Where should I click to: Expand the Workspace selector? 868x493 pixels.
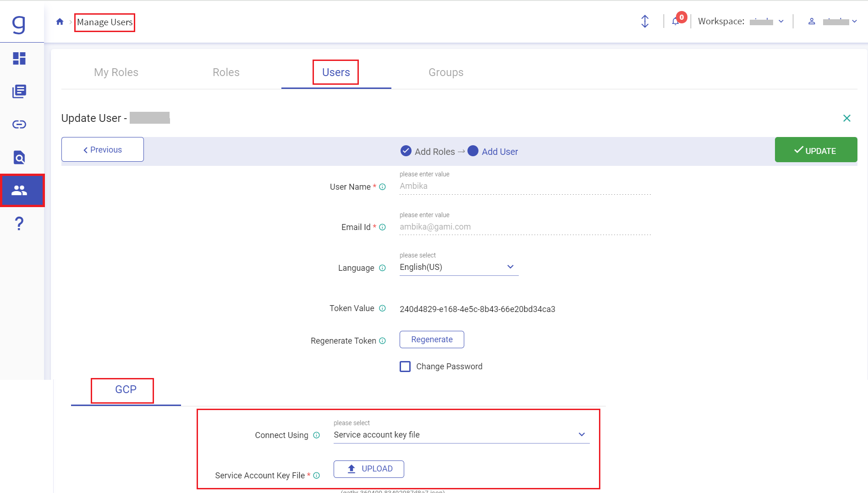coord(781,22)
